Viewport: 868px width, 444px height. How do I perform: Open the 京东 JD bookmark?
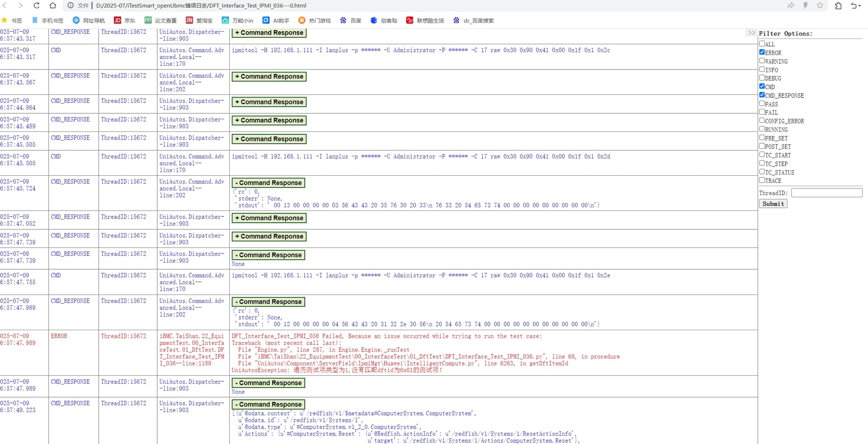[125, 20]
